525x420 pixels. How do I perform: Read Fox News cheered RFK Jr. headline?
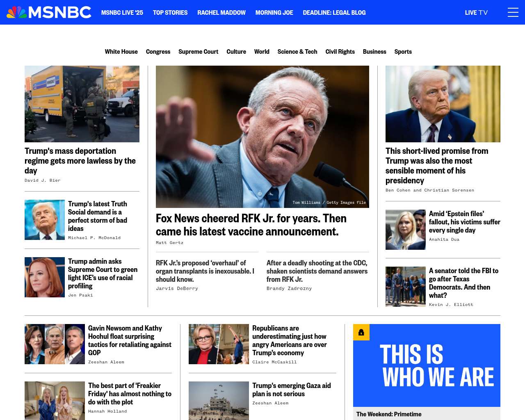click(251, 225)
